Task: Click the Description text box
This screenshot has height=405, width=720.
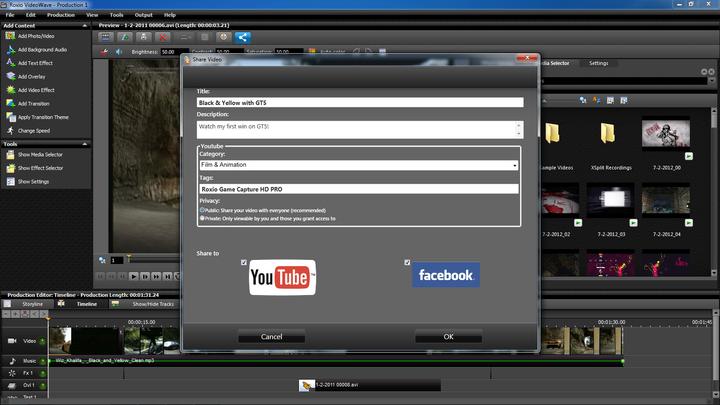Action: click(360, 129)
